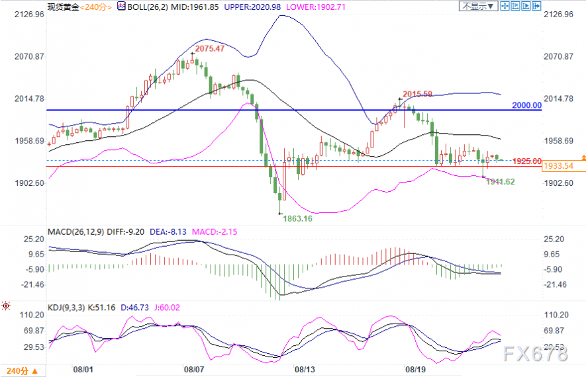This screenshot has width=588, height=377.
Task: Click the 08/07 date marker
Action: pos(194,370)
